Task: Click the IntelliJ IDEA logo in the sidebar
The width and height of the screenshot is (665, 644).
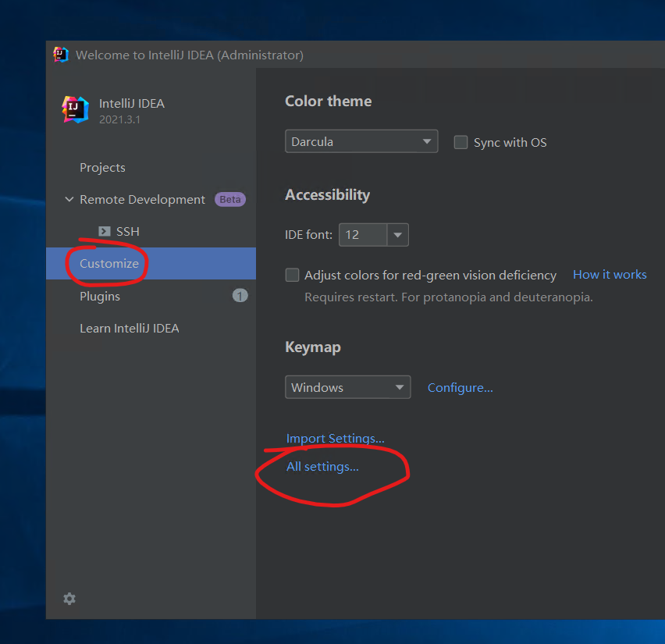Action: coord(76,110)
